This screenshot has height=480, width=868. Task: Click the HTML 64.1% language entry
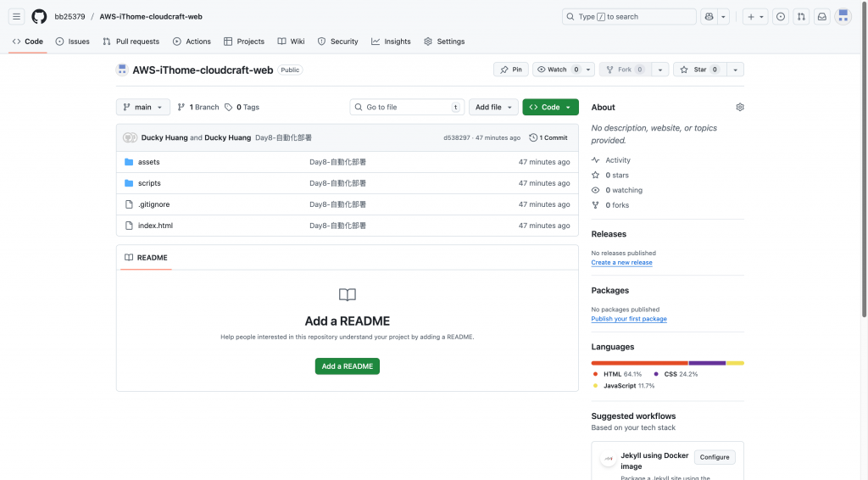[617, 374]
